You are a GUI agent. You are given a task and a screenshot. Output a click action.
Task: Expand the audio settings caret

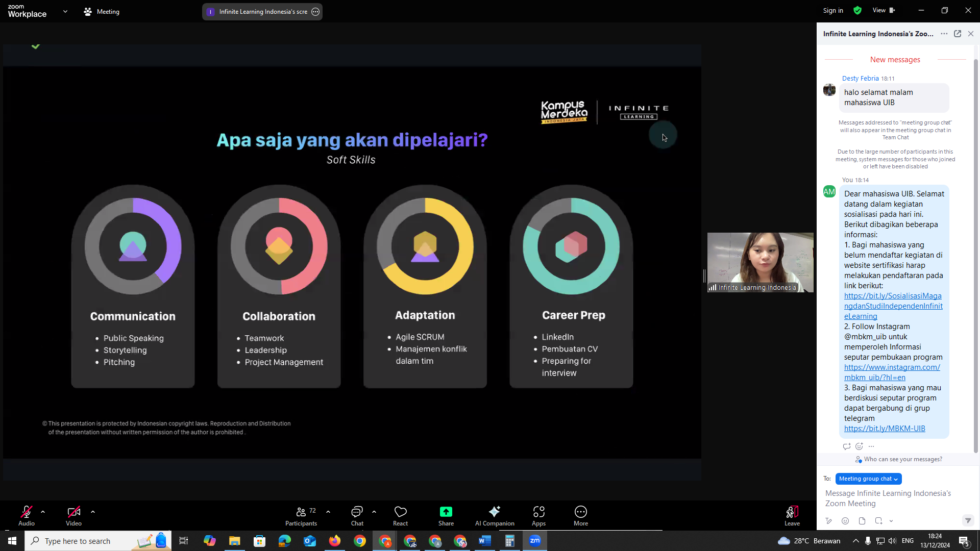pyautogui.click(x=43, y=512)
